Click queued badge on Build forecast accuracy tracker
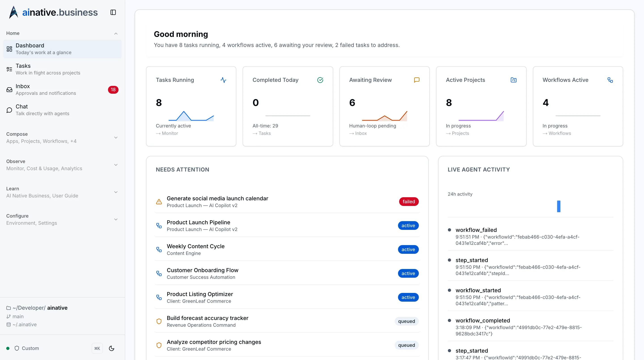644x360 pixels. point(407,321)
